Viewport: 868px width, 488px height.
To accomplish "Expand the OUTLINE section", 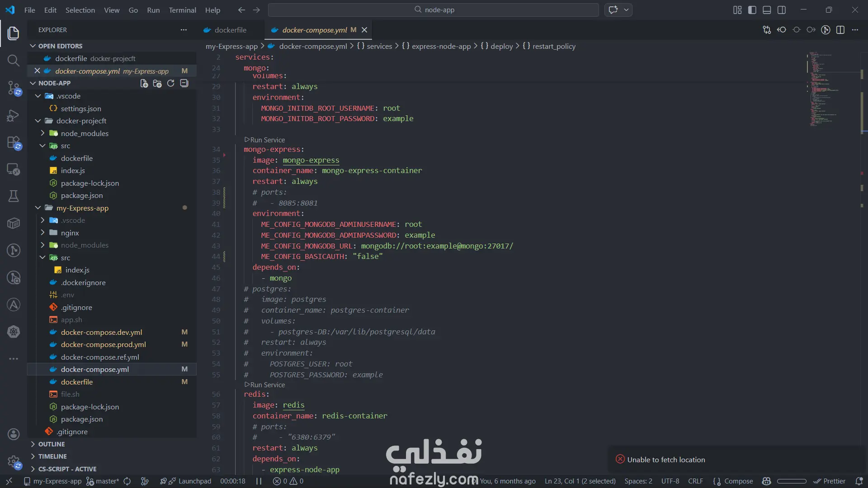I will (x=51, y=444).
